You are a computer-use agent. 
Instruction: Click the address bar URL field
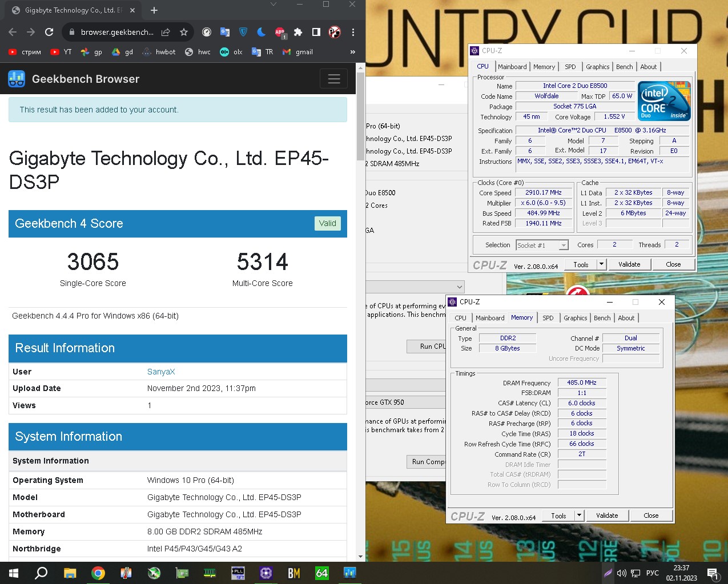click(x=117, y=32)
